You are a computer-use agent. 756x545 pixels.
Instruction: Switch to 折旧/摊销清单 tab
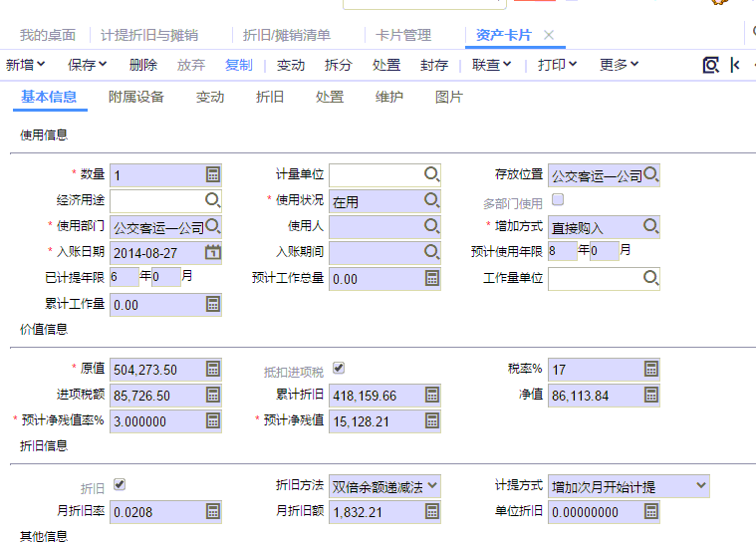(x=287, y=35)
